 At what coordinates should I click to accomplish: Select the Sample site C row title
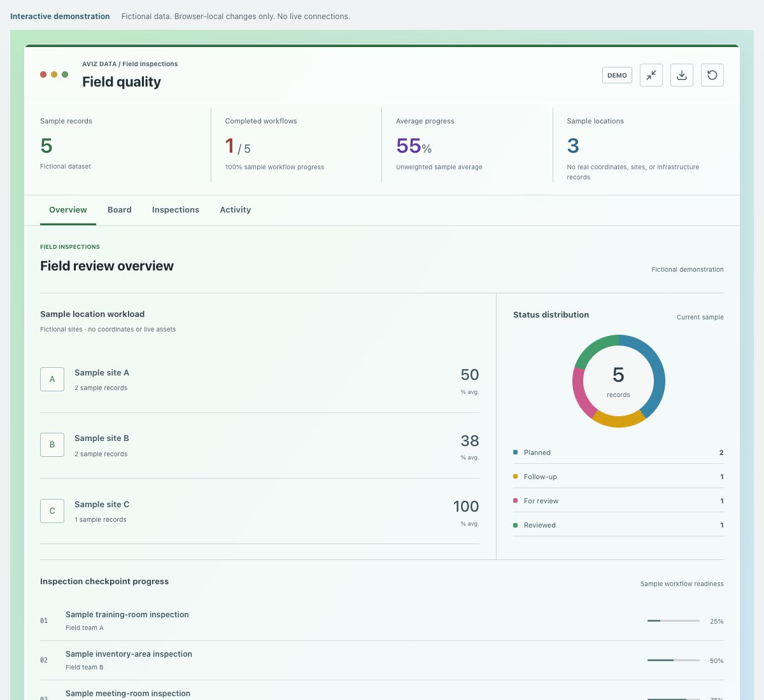tap(102, 505)
